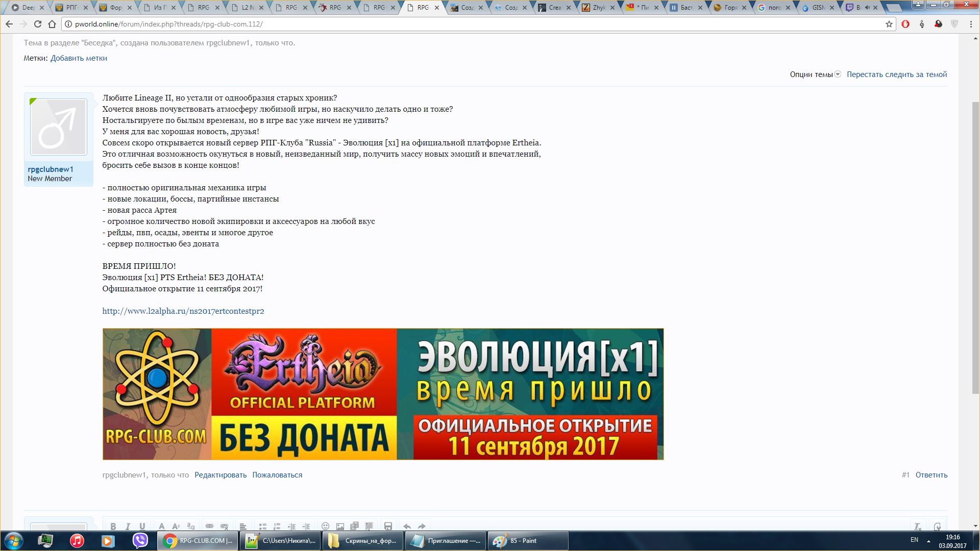Viewport: 980px width, 551px height.
Task: Switch to the GISM browser tab
Action: [x=819, y=8]
